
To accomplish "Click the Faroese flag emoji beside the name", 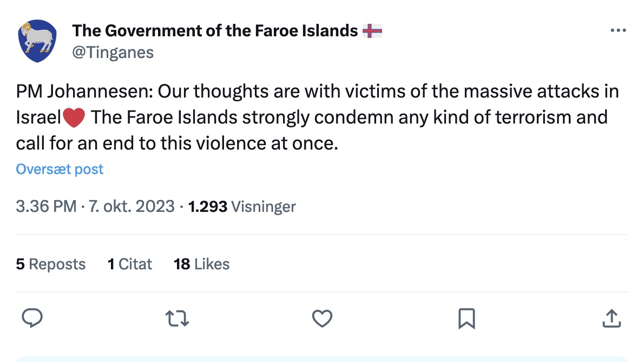I will point(372,31).
